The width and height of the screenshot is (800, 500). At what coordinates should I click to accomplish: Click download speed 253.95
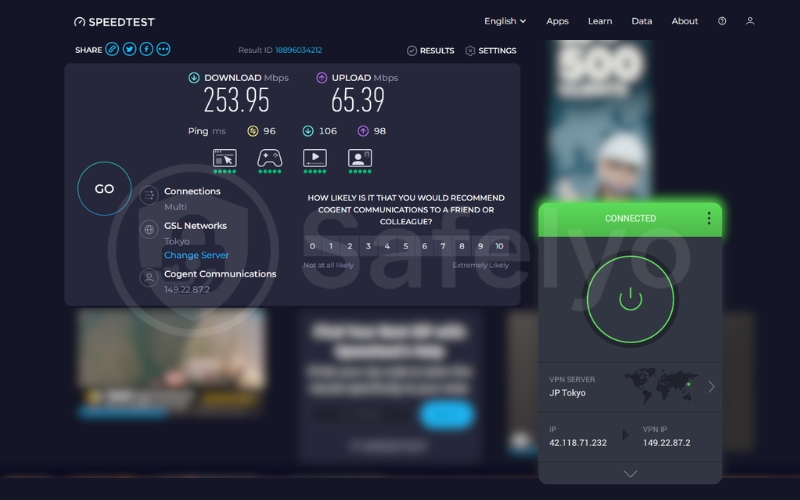pyautogui.click(x=236, y=100)
